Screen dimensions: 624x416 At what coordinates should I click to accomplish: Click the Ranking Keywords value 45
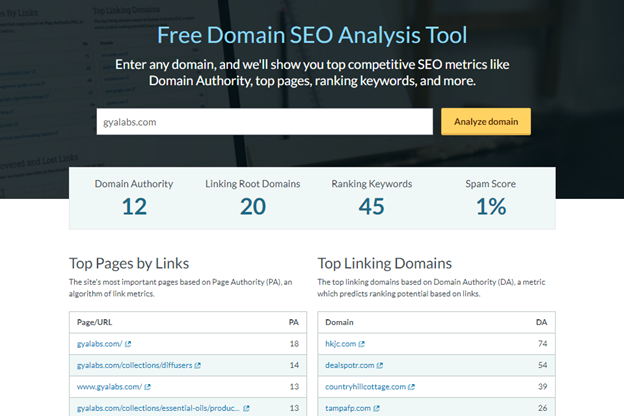[x=371, y=207]
